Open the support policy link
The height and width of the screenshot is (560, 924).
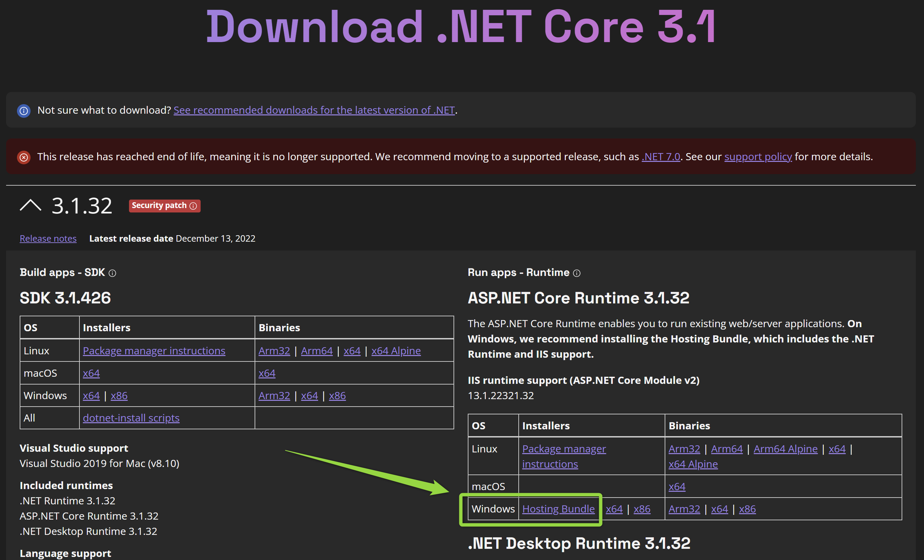tap(758, 157)
